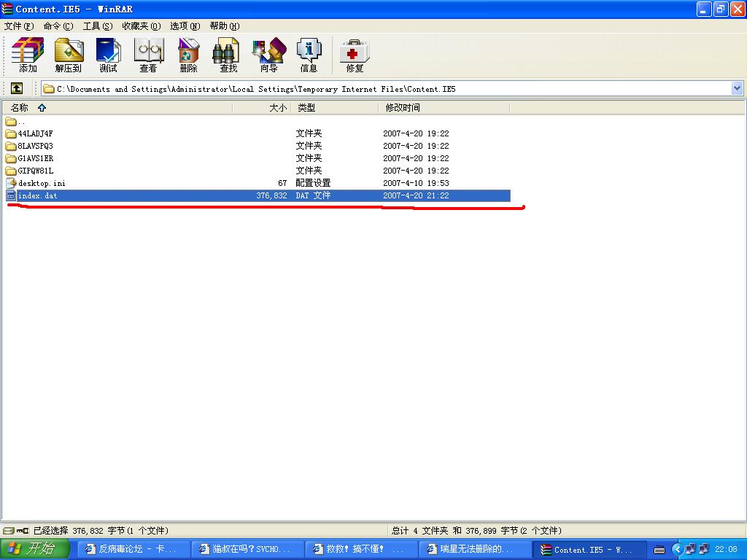Open the address path dropdown arrow
This screenshot has height=560, width=747.
pyautogui.click(x=737, y=88)
